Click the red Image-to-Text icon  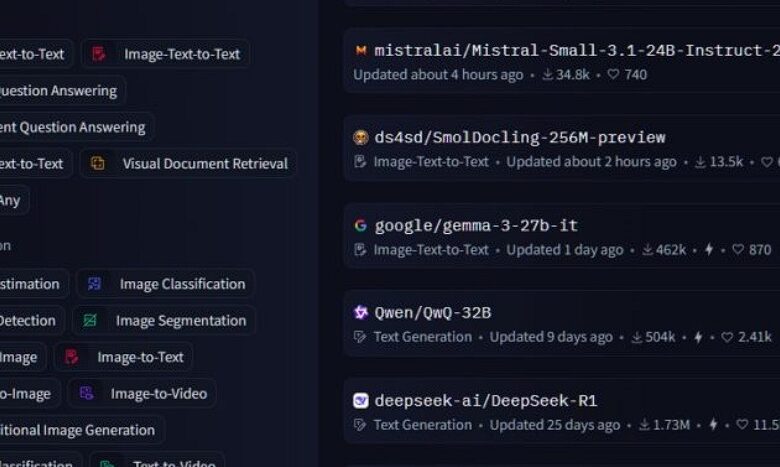72,357
